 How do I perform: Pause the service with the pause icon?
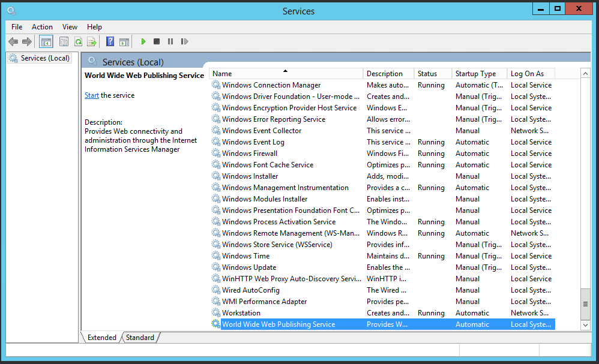pos(170,41)
